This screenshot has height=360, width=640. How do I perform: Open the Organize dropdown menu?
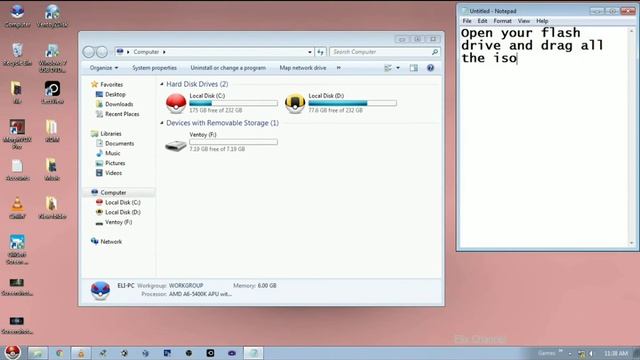104,68
